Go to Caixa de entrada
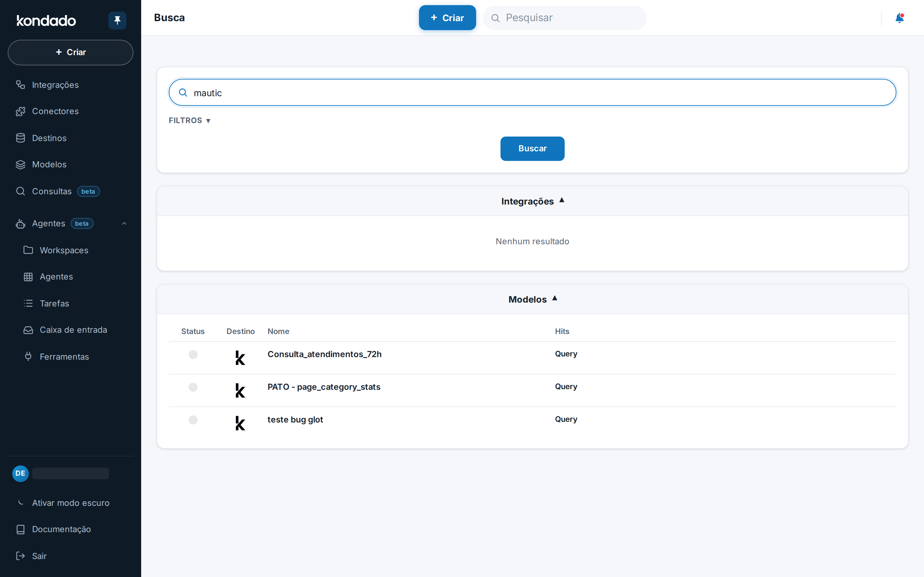 pyautogui.click(x=73, y=330)
